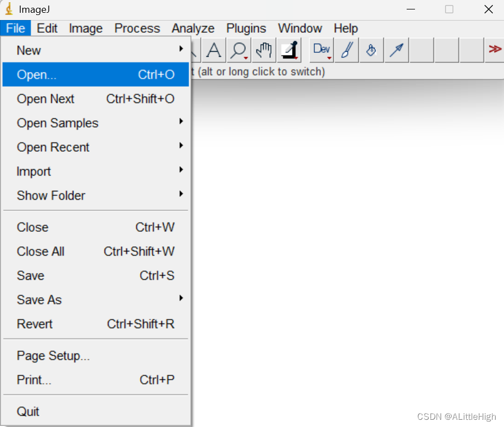Expand the Save As submenu
Image resolution: width=504 pixels, height=427 pixels.
(96, 300)
